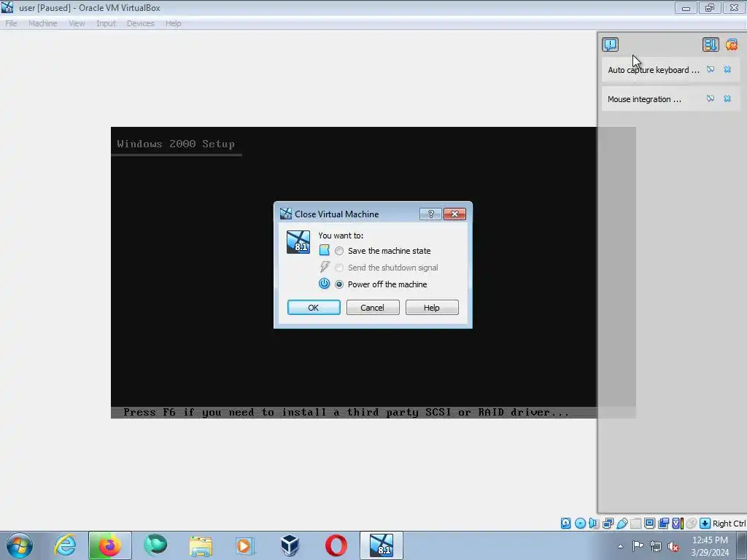The height and width of the screenshot is (560, 747).
Task: Open the Help menu
Action: coord(174,23)
